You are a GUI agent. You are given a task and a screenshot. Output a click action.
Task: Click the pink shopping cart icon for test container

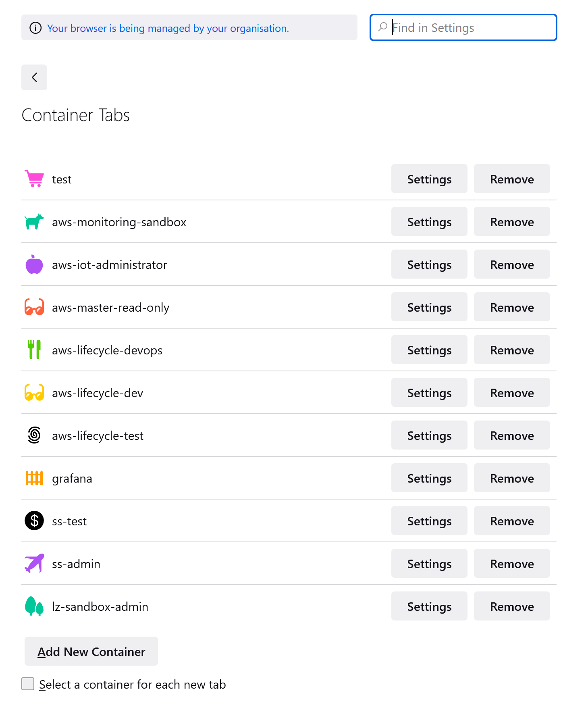point(34,179)
